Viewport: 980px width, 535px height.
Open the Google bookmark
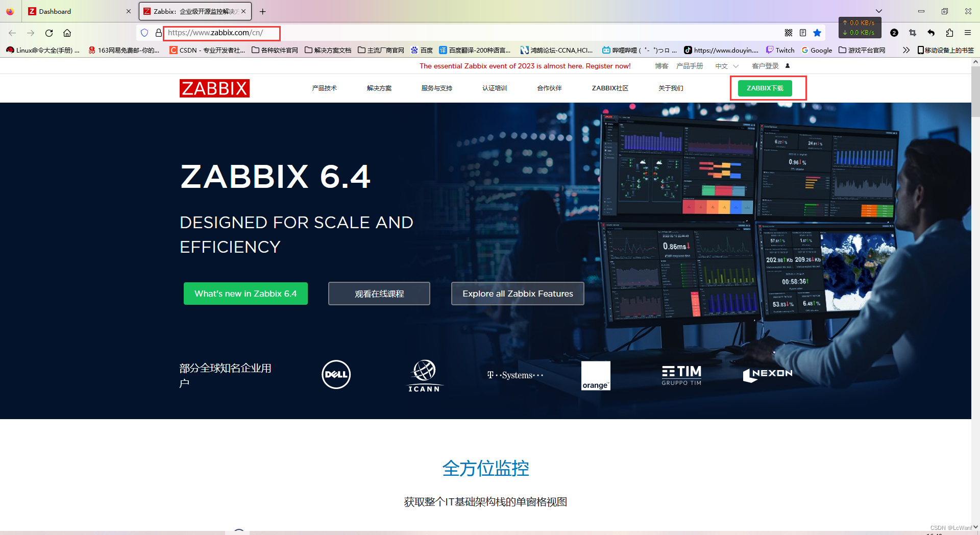coord(817,50)
